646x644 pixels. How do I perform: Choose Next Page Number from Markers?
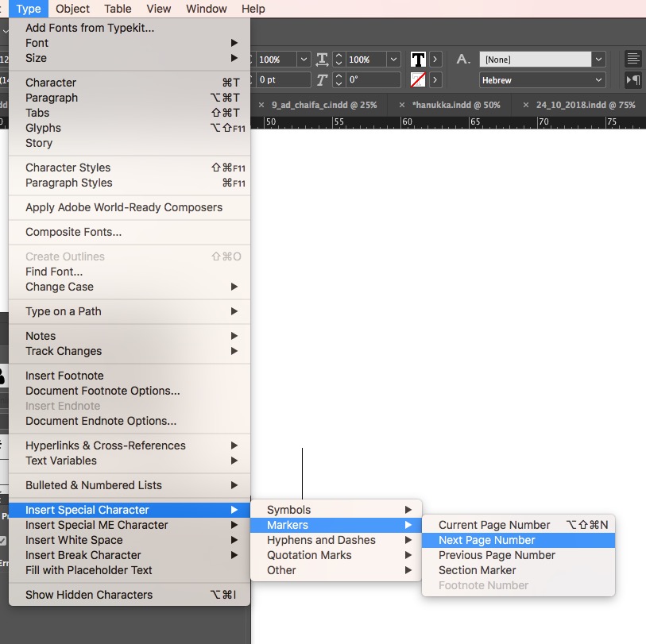tap(486, 540)
